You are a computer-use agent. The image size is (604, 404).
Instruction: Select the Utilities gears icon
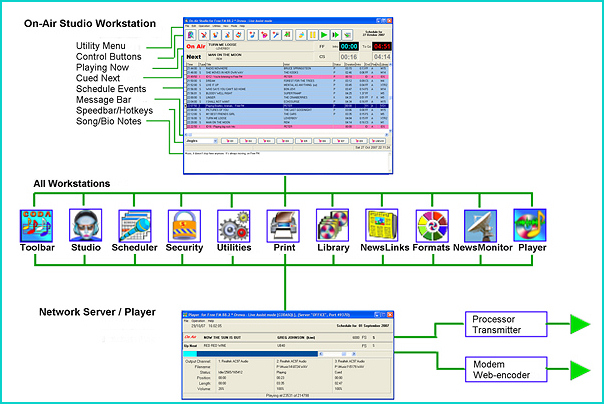(x=233, y=224)
